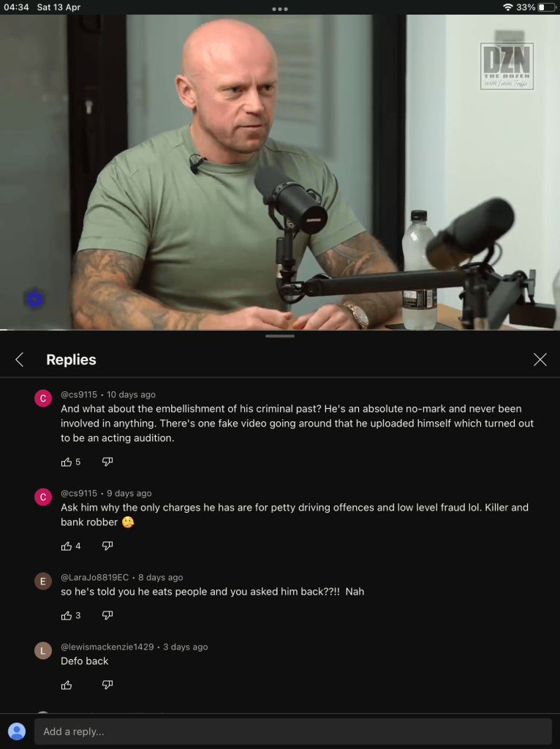The image size is (560, 749).
Task: Tap the Add a reply field
Action: 293,731
